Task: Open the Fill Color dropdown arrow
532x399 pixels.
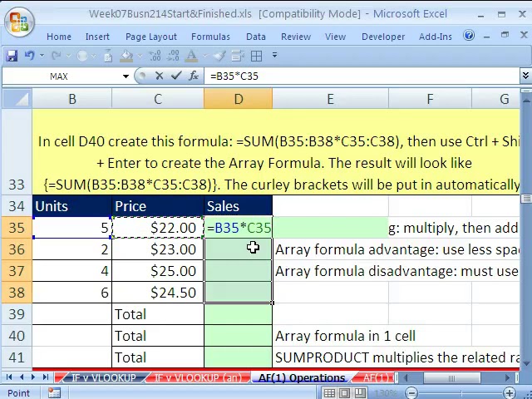Action: click(x=140, y=56)
